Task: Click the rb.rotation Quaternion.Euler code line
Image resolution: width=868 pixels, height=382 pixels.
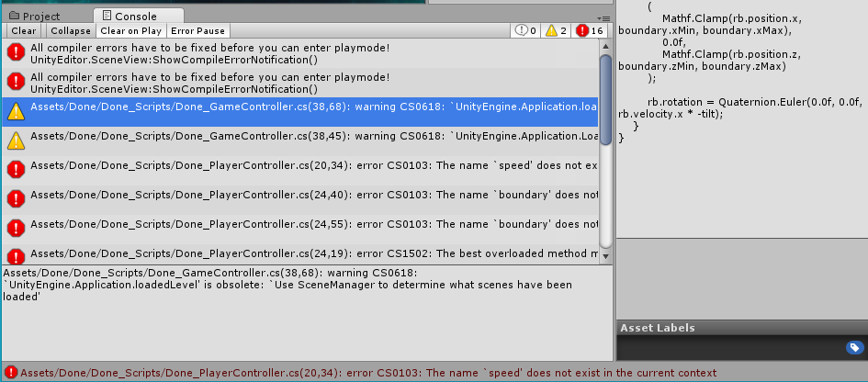Action: [739, 108]
